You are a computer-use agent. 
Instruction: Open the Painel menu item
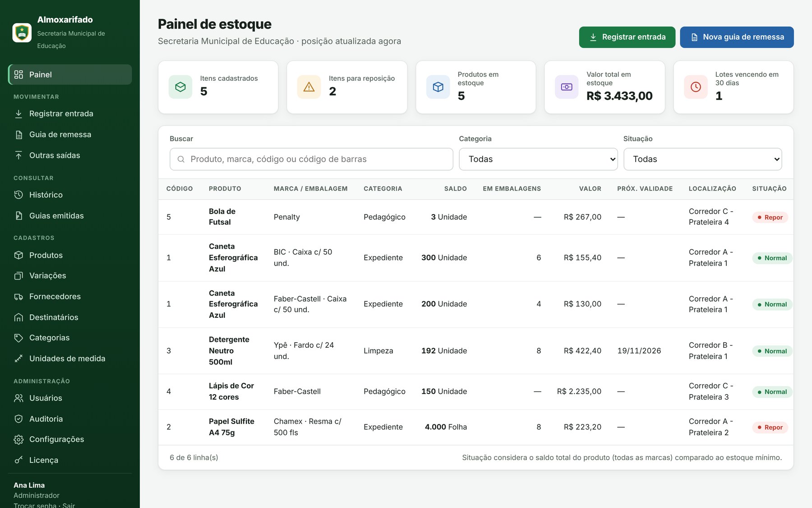click(x=70, y=75)
